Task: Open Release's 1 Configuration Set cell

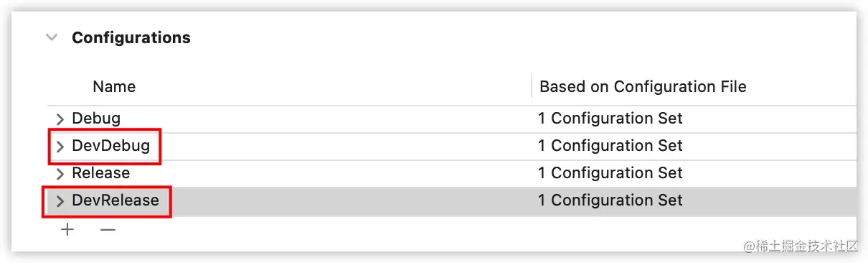Action: [x=610, y=173]
